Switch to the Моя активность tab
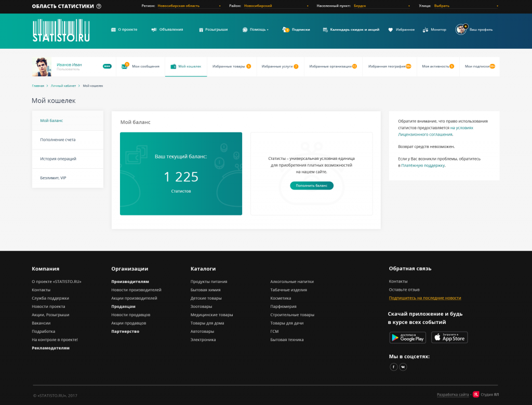The height and width of the screenshot is (405, 532). 438,66
